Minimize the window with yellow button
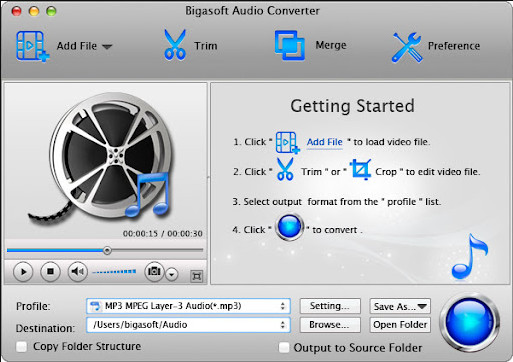 34,11
